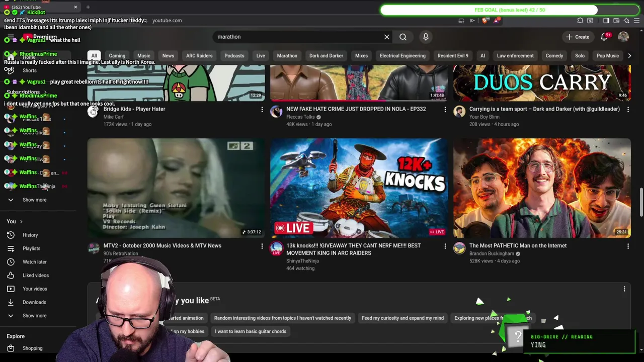Open the Brandon Buckingham channel link

click(492, 254)
